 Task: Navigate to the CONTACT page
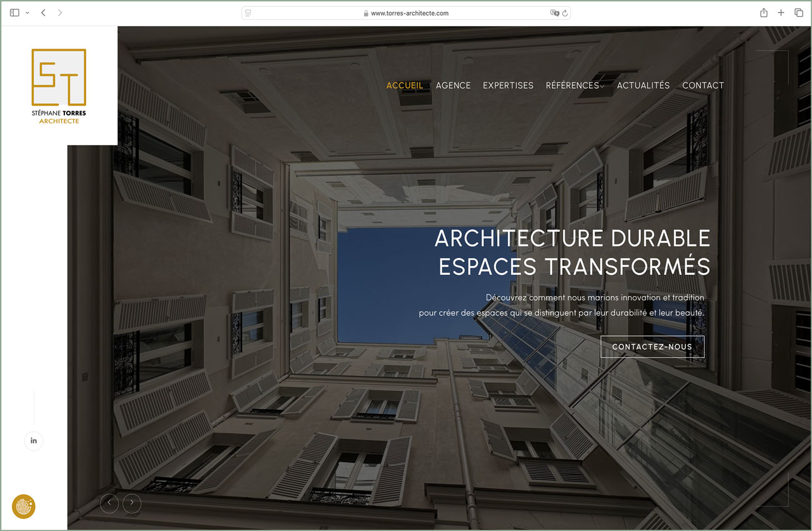[x=703, y=86]
